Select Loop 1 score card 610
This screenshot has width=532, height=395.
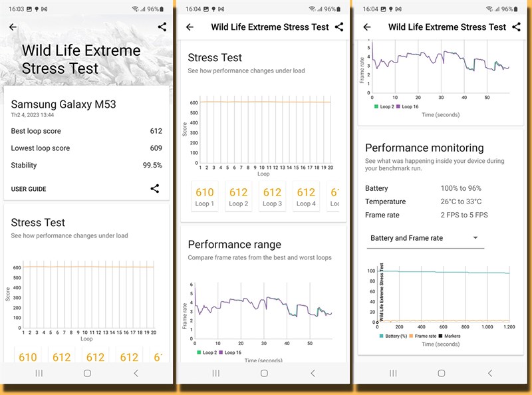(x=205, y=196)
